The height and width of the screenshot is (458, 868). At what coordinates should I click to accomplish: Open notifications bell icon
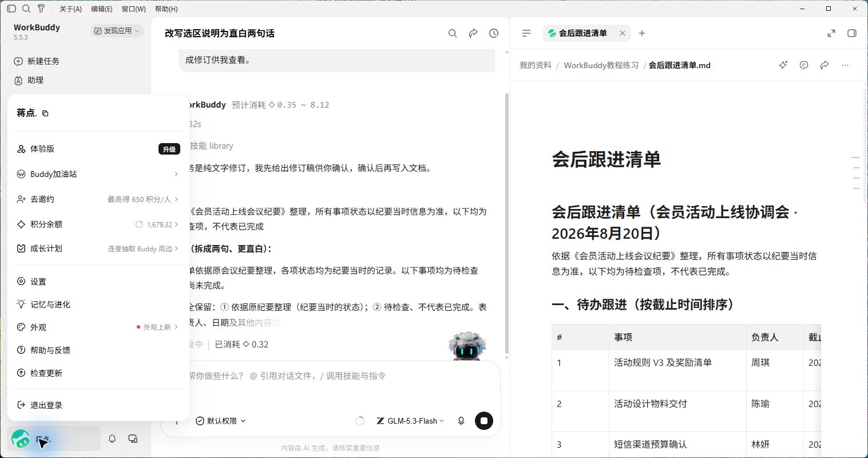tap(112, 439)
